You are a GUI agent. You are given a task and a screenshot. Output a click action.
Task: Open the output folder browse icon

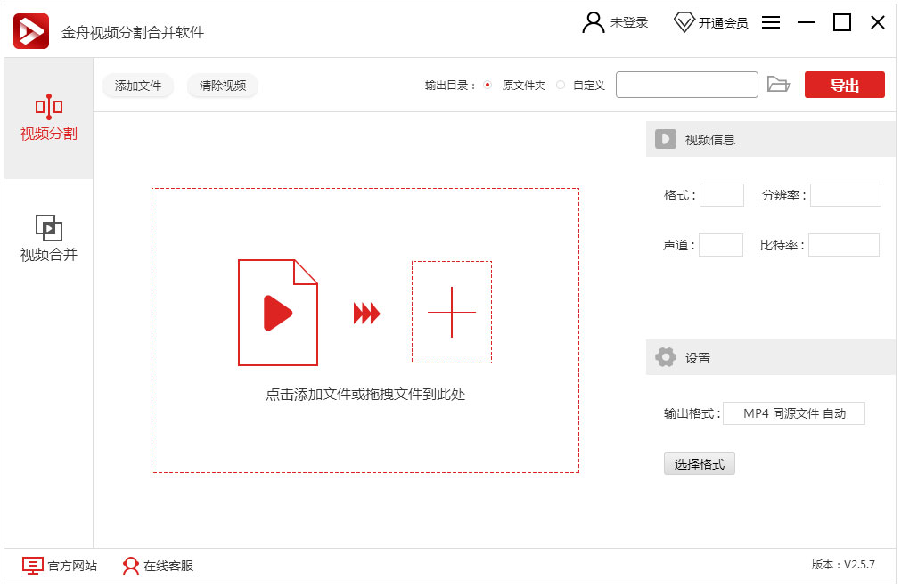tap(779, 85)
